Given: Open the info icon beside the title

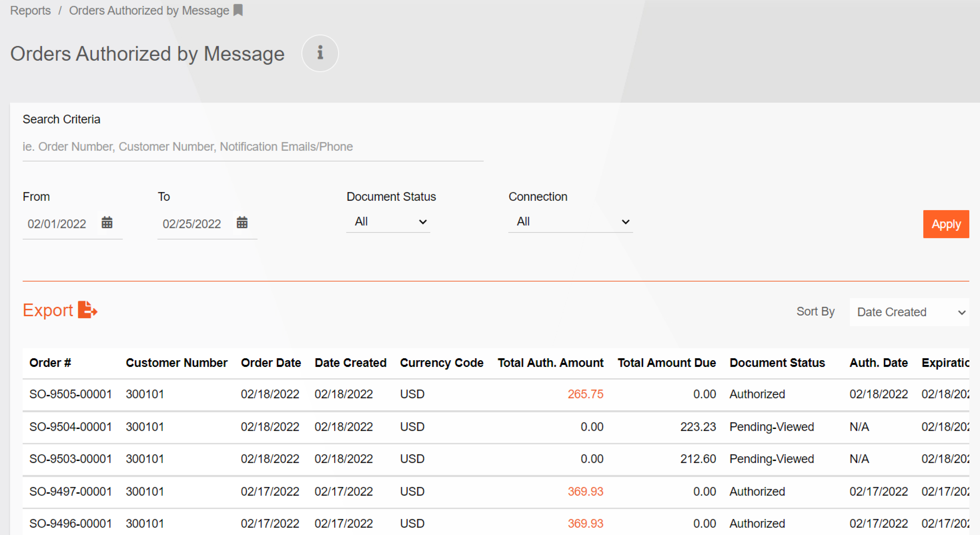Looking at the screenshot, I should pyautogui.click(x=320, y=53).
